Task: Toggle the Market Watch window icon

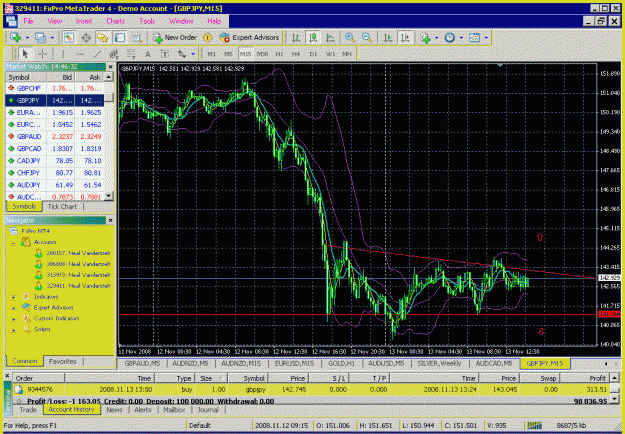Action: pyautogui.click(x=69, y=37)
